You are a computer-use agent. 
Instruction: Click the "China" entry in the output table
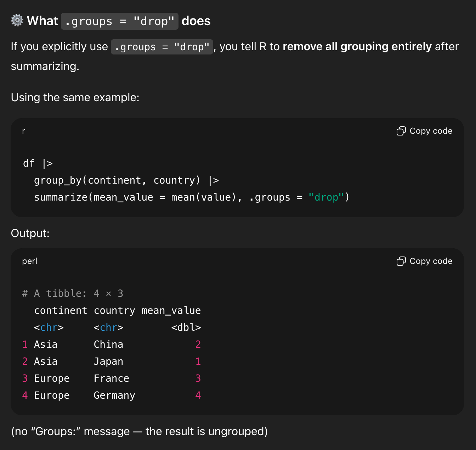(108, 344)
